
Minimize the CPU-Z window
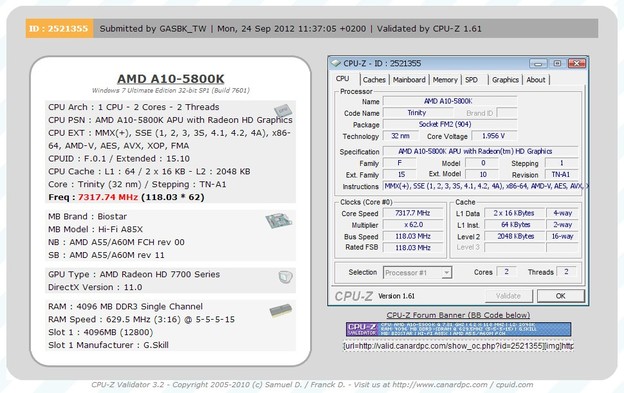[x=538, y=63]
